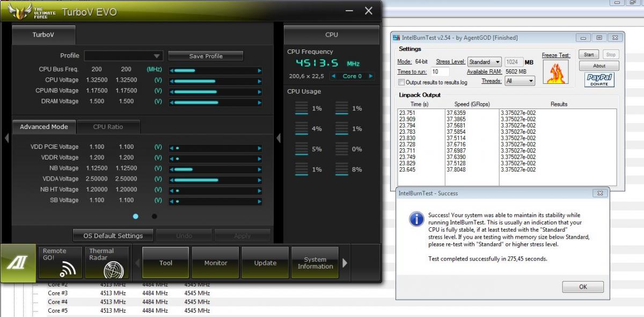Viewport: 644px width, 317px height.
Task: Adjust the VDD PCIE Voltage slider
Action: coord(216,148)
